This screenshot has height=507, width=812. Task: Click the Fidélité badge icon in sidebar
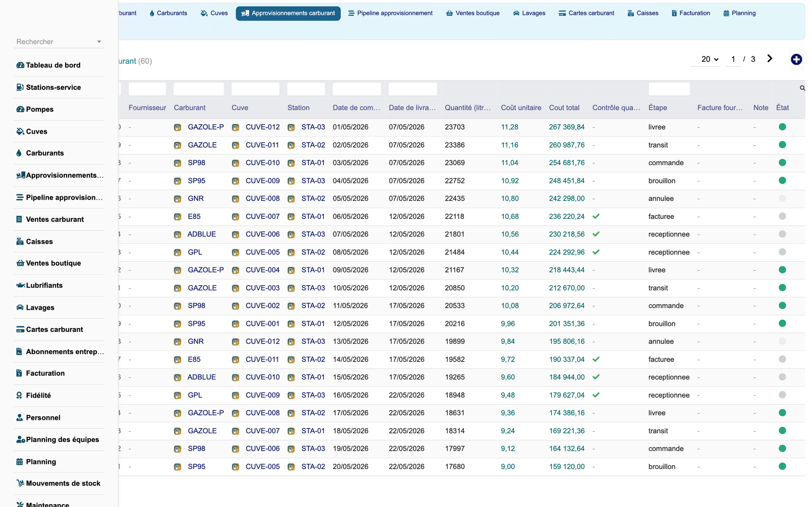pyautogui.click(x=19, y=395)
